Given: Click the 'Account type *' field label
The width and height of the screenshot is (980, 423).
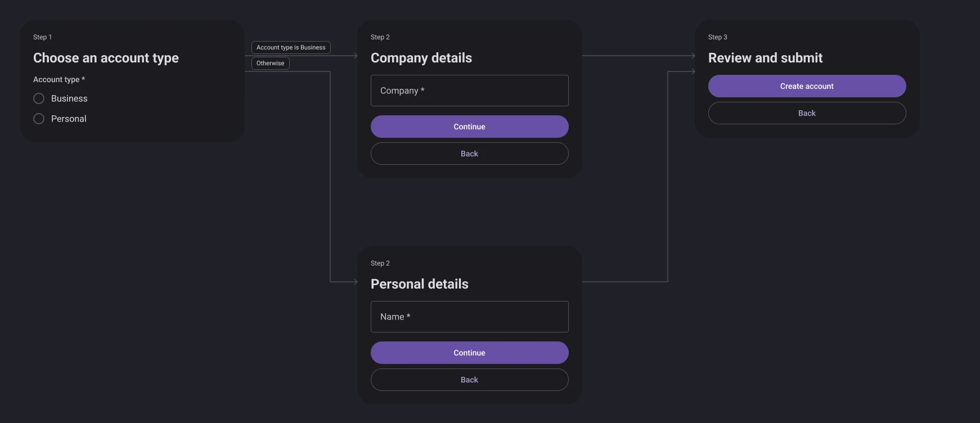Looking at the screenshot, I should pyautogui.click(x=59, y=79).
